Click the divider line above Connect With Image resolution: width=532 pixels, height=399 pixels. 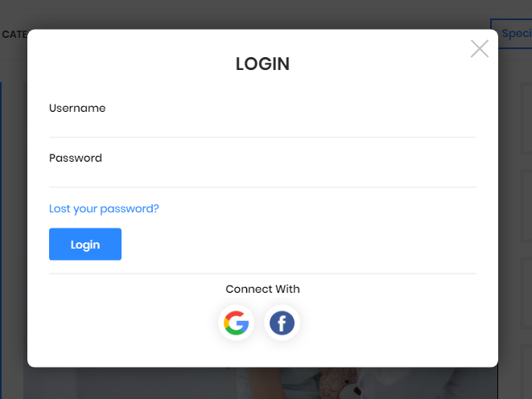(262, 274)
